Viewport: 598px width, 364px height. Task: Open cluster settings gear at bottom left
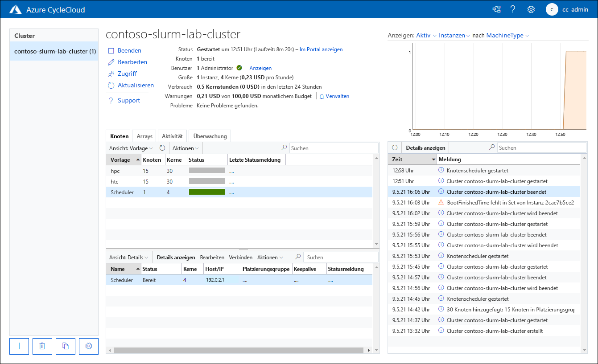pyautogui.click(x=88, y=346)
